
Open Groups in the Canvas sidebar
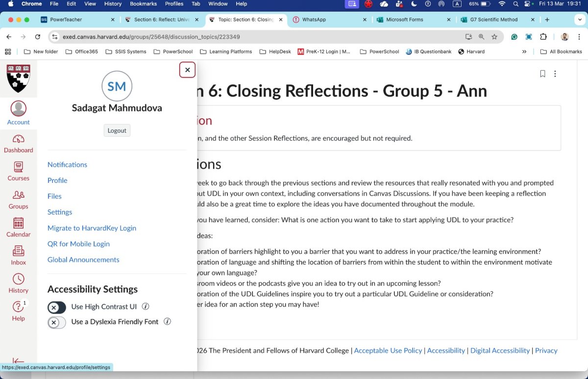point(18,200)
